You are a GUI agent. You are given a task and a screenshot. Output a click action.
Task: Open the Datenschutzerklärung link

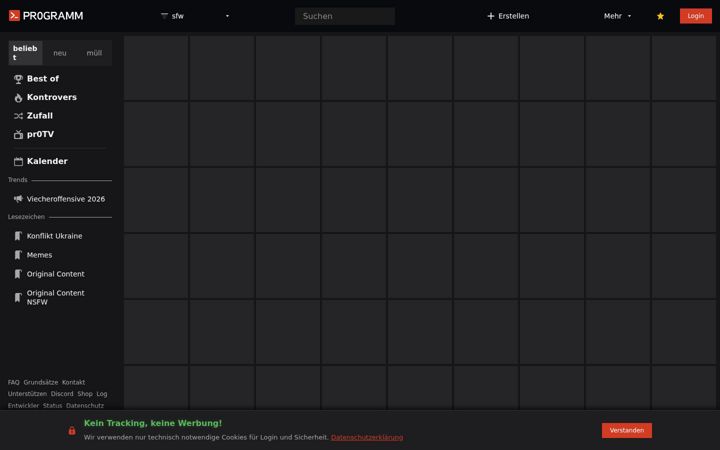367,437
